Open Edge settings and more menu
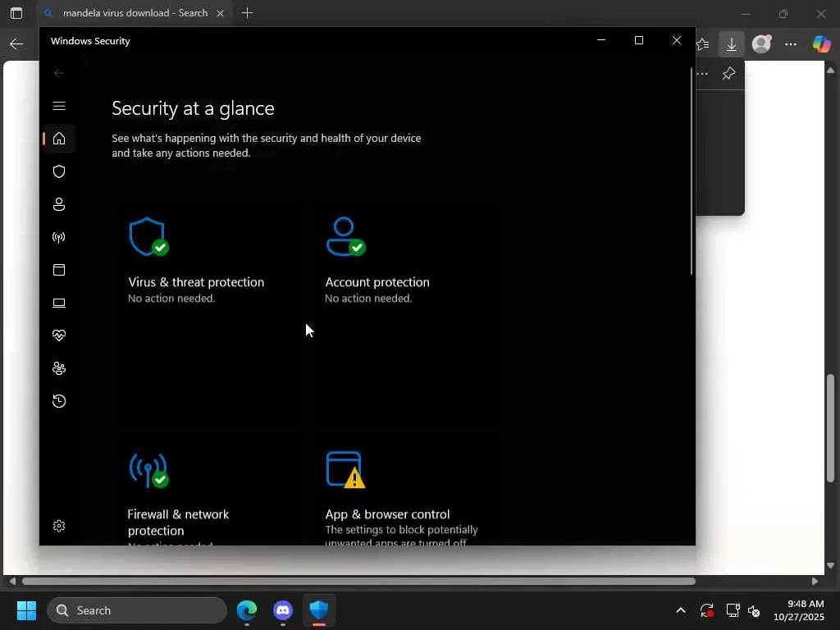 click(791, 44)
